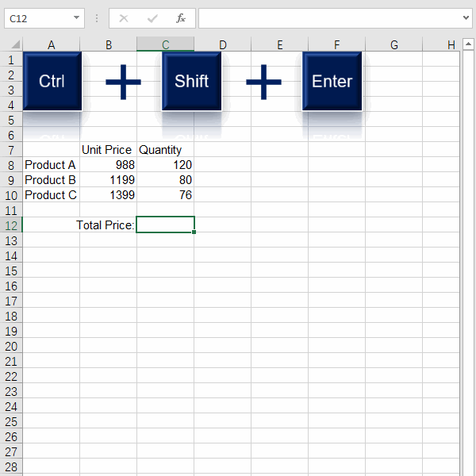Viewport: 476px width, 476px height.
Task: Click the cell containing 76
Action: pyautogui.click(x=166, y=195)
